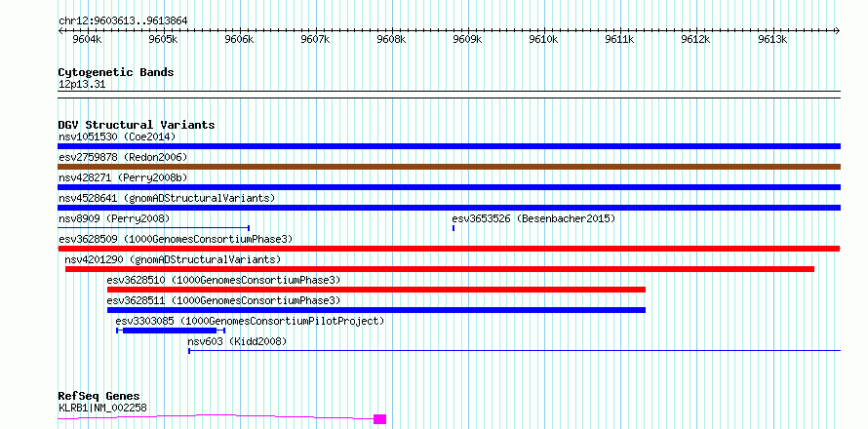This screenshot has width=868, height=429.
Task: Select the 12p13.31 band label
Action: point(81,85)
